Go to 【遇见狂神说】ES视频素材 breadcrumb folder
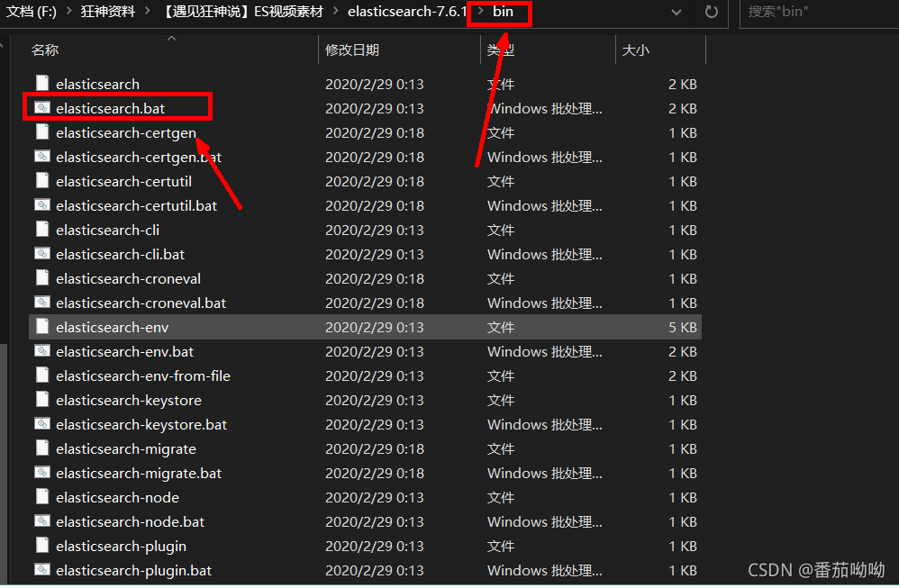This screenshot has height=588, width=899. pyautogui.click(x=241, y=12)
